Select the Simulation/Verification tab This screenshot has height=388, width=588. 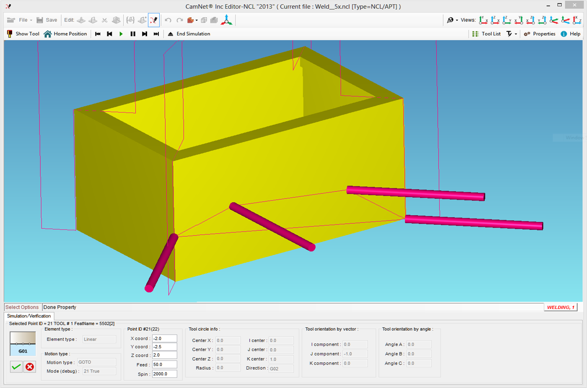point(29,316)
